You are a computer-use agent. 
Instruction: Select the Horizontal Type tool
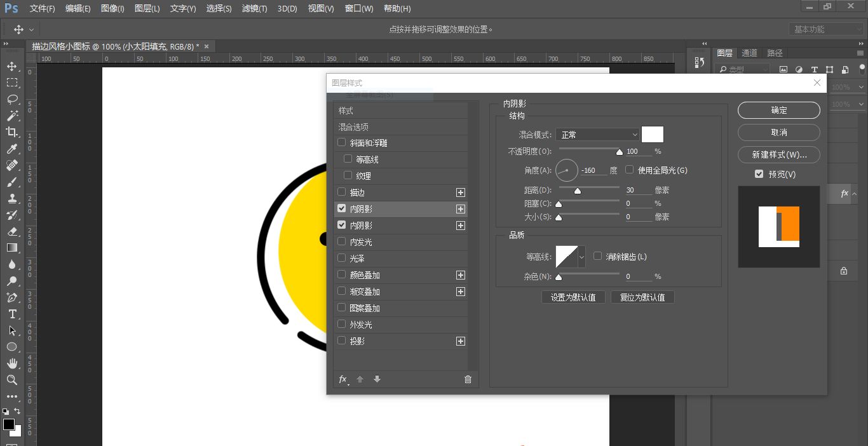[12, 314]
